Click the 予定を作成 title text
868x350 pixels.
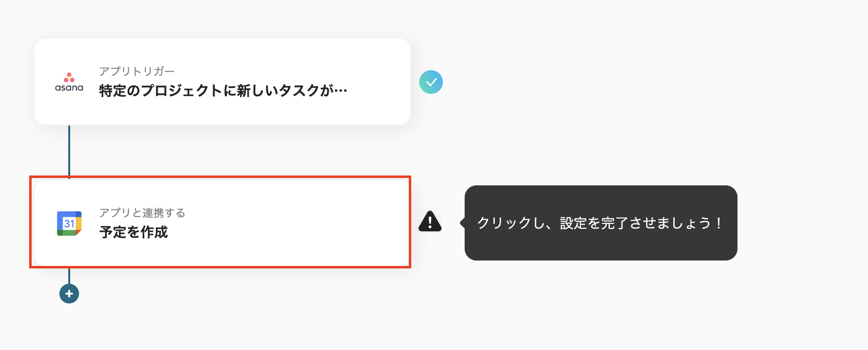coord(134,232)
